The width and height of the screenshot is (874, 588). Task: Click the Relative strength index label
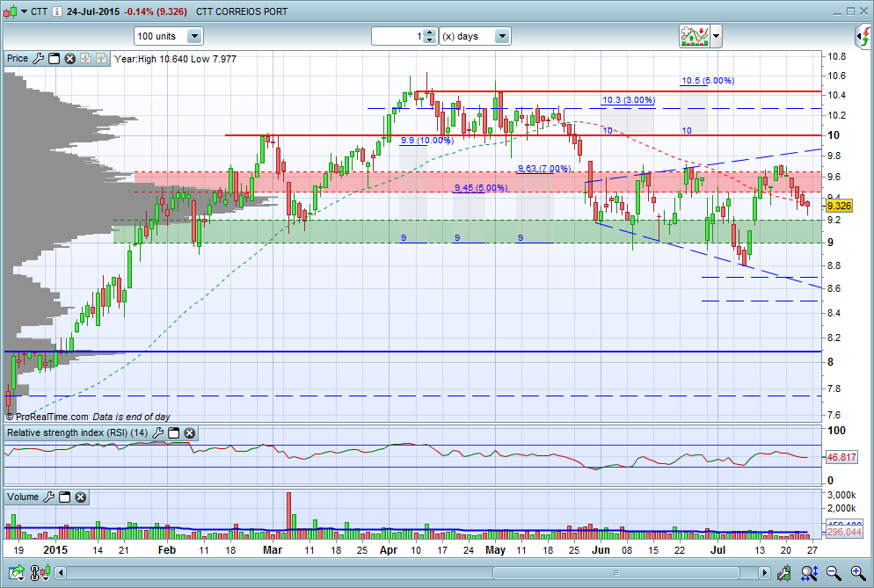click(x=77, y=432)
